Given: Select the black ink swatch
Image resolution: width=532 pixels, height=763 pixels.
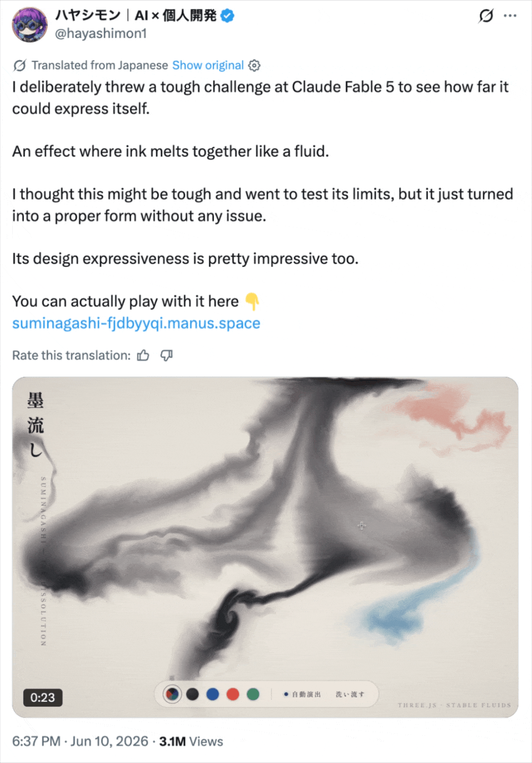Looking at the screenshot, I should [x=192, y=694].
